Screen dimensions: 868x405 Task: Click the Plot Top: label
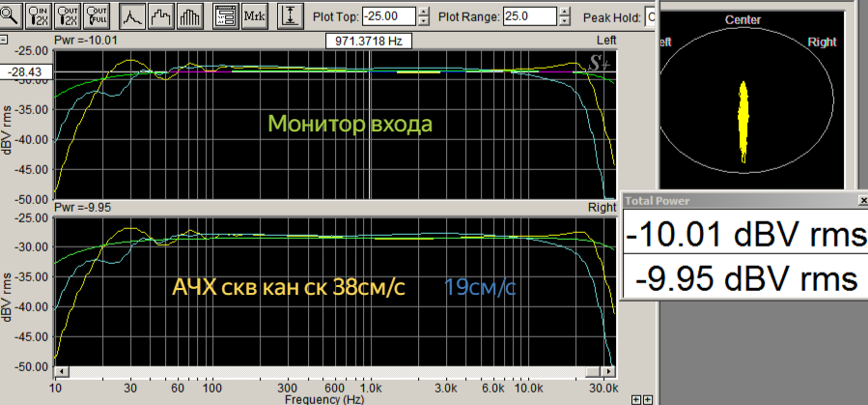pos(335,17)
